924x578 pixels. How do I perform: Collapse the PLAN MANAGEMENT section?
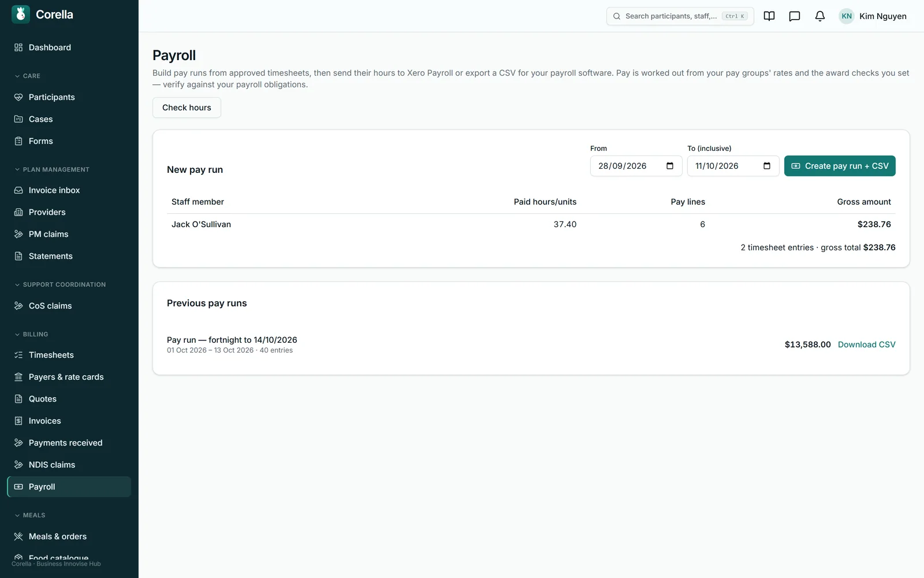[x=52, y=169]
